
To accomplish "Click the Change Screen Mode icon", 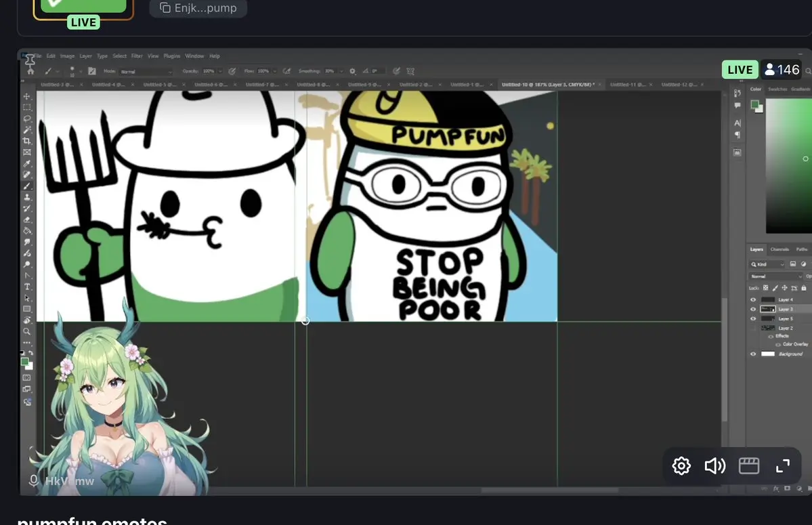I will 27,390.
